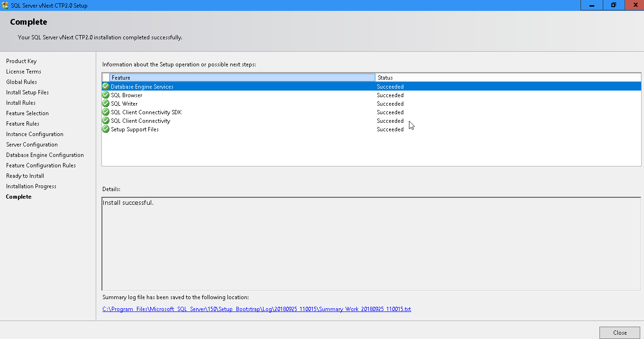Click Global Rules step

[21, 82]
